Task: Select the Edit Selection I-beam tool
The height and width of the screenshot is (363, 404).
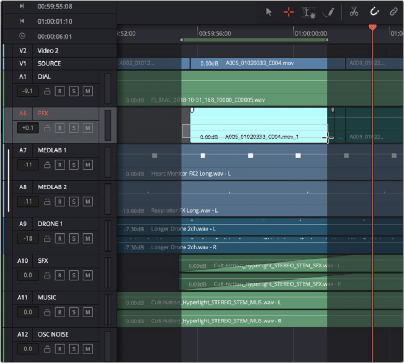Action: click(309, 13)
